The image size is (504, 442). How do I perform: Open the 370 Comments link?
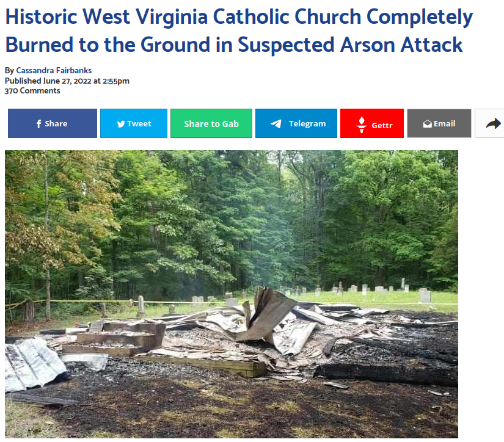[32, 91]
